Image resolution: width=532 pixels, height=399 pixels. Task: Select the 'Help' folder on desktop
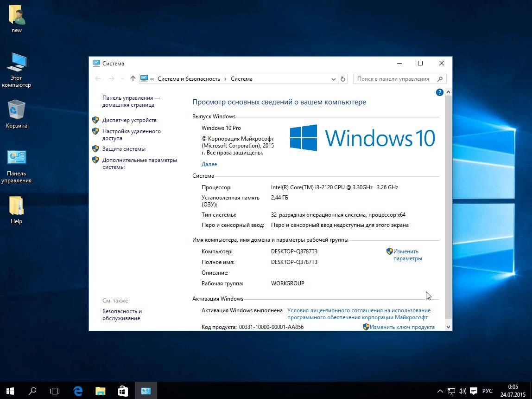point(16,210)
